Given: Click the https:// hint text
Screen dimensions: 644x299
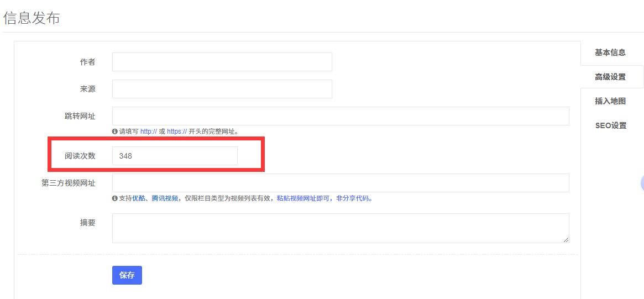Looking at the screenshot, I should pos(177,132).
